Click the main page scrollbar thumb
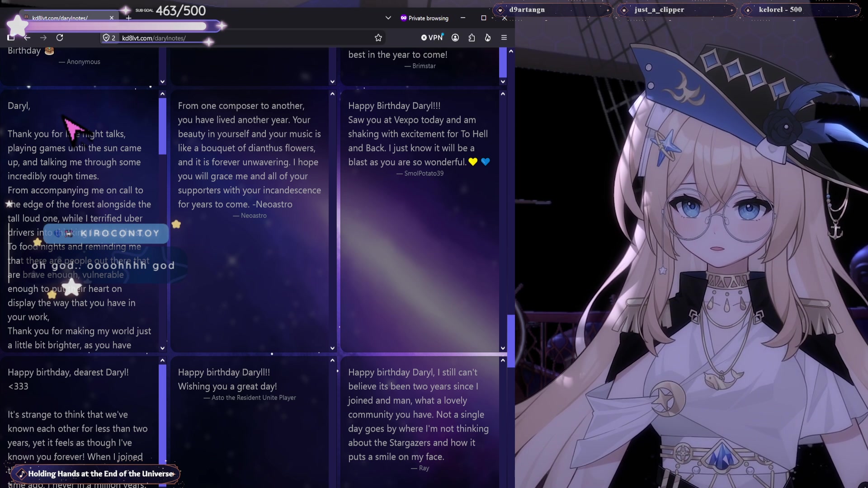 511,341
